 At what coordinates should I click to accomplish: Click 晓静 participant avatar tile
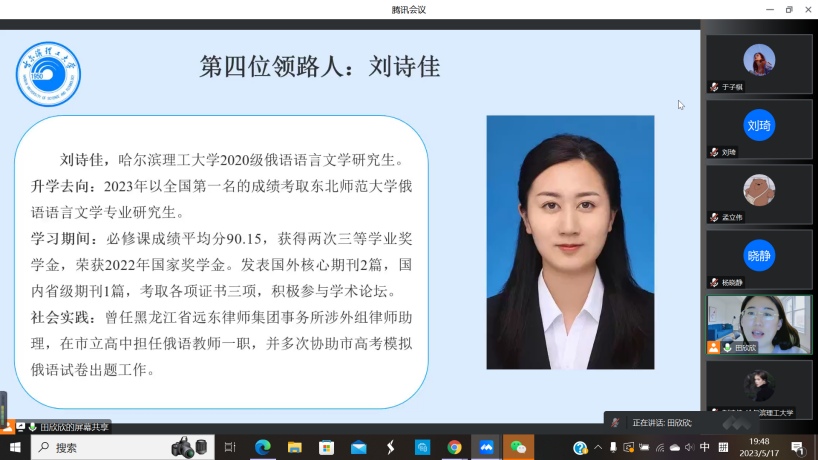click(759, 258)
